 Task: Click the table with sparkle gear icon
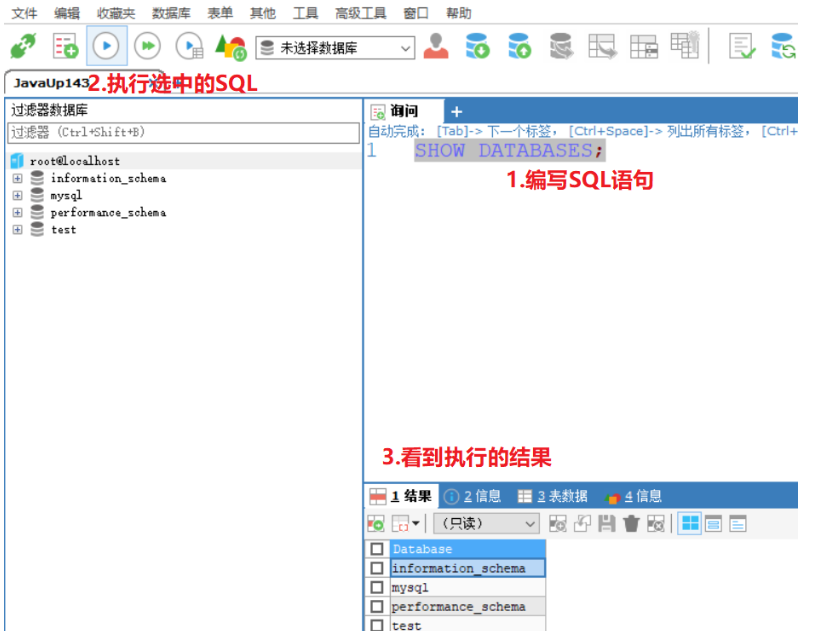(685, 45)
